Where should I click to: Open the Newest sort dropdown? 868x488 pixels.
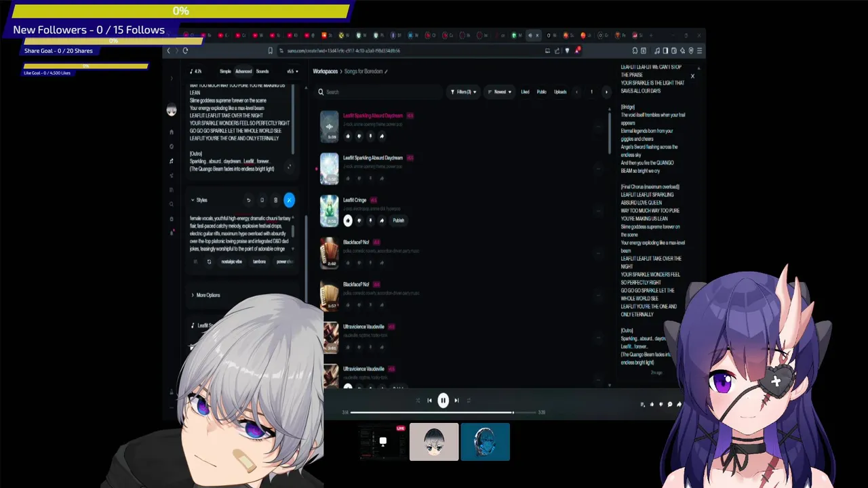[499, 91]
